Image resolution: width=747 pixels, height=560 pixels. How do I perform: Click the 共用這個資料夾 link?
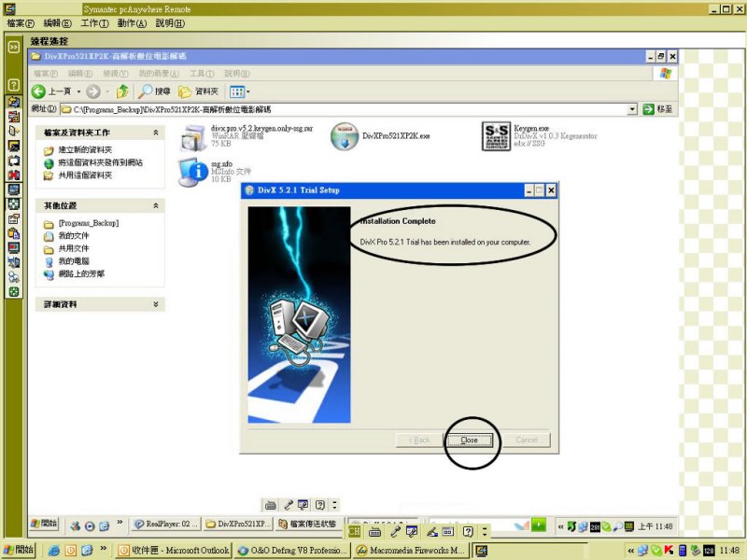click(85, 175)
